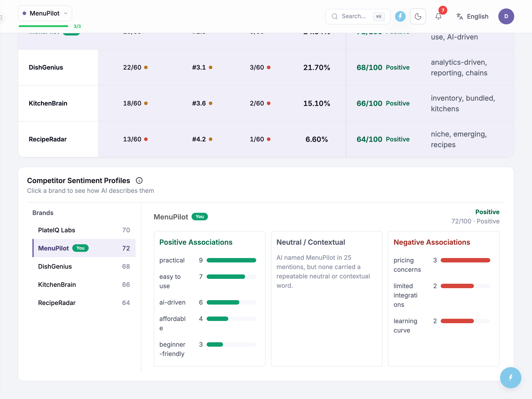Click the practical association green bar

point(231,260)
